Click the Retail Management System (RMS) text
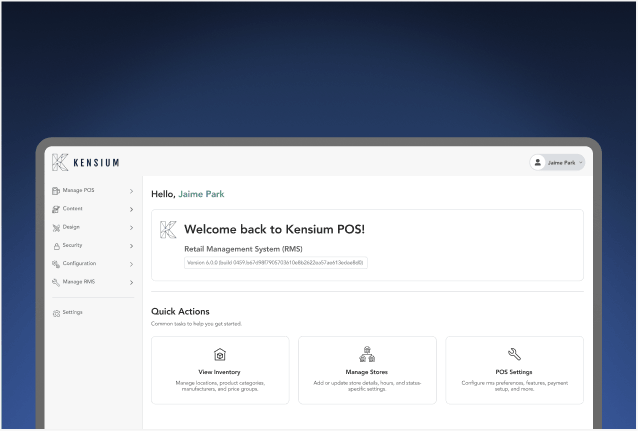 point(243,249)
